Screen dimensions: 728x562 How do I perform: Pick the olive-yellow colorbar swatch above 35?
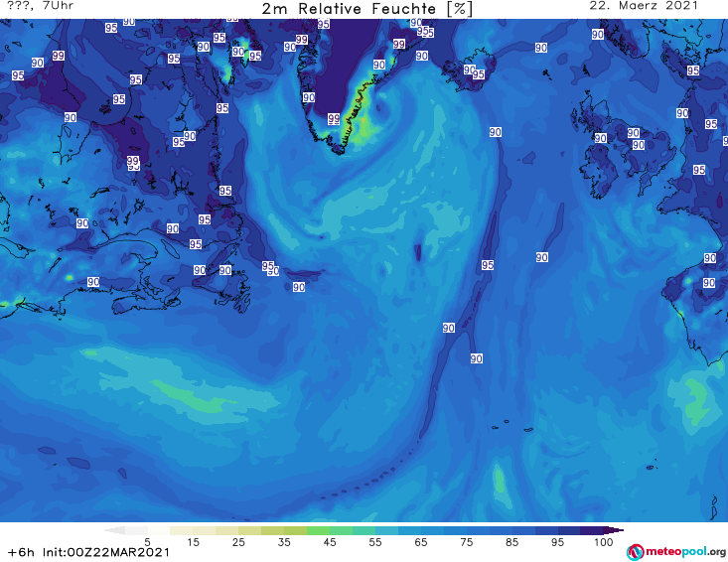pyautogui.click(x=295, y=530)
